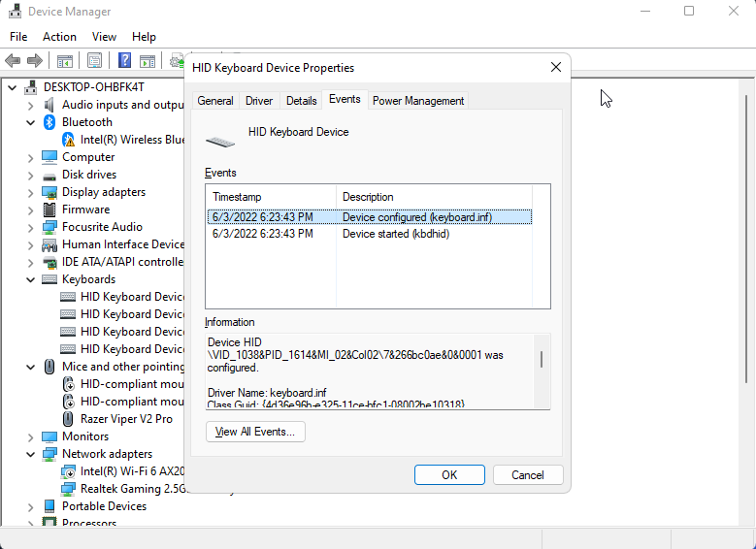Collapse the Bluetooth category
This screenshot has width=756, height=549.
(31, 122)
